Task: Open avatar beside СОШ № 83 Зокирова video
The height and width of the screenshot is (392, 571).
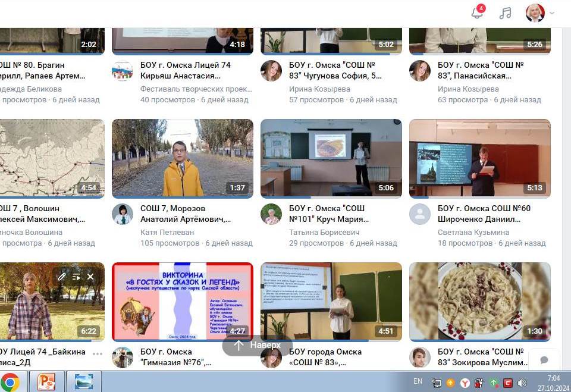Action: (420, 357)
